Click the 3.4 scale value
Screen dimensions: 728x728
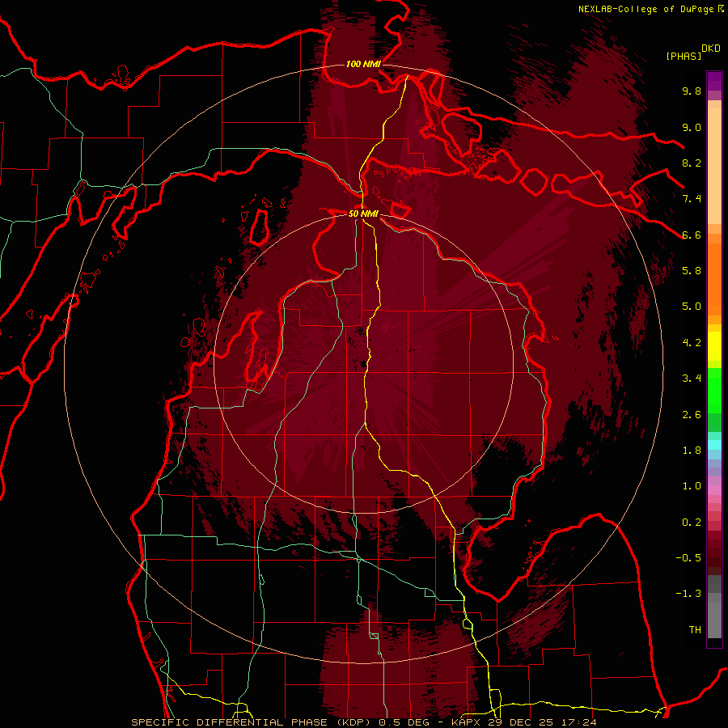point(692,379)
